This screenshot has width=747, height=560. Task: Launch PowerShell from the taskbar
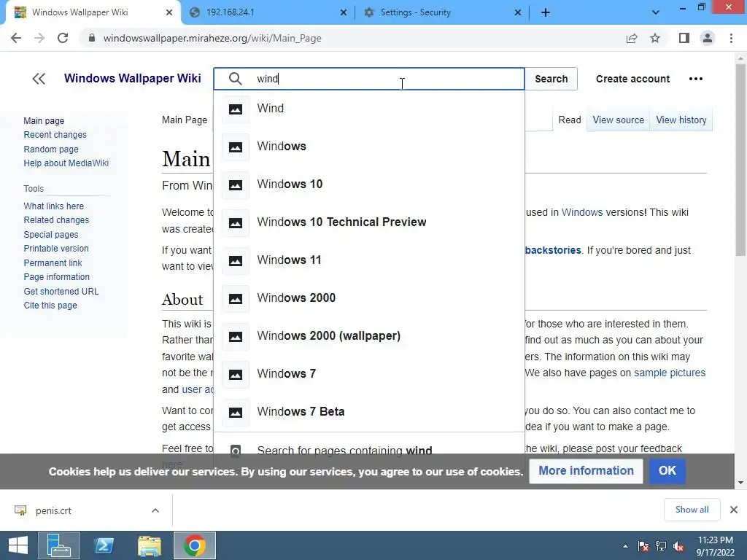(104, 545)
